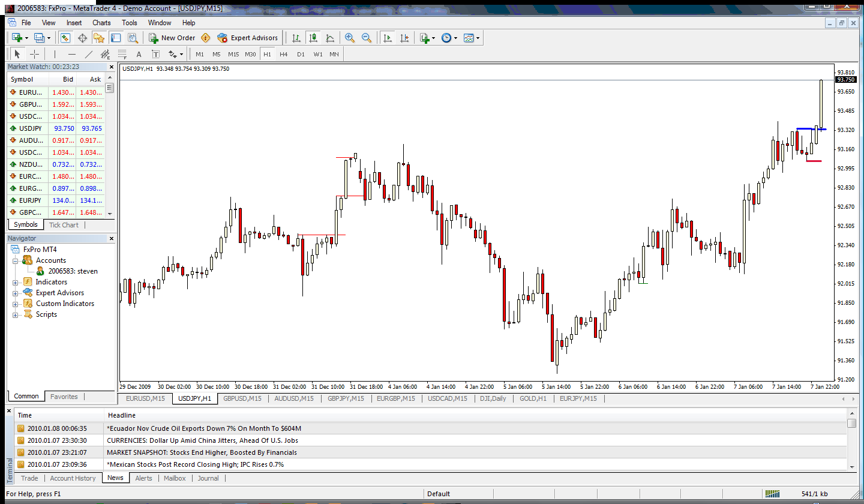Open dropdown arrow beside Templates icon
864x504 pixels.
click(x=478, y=38)
